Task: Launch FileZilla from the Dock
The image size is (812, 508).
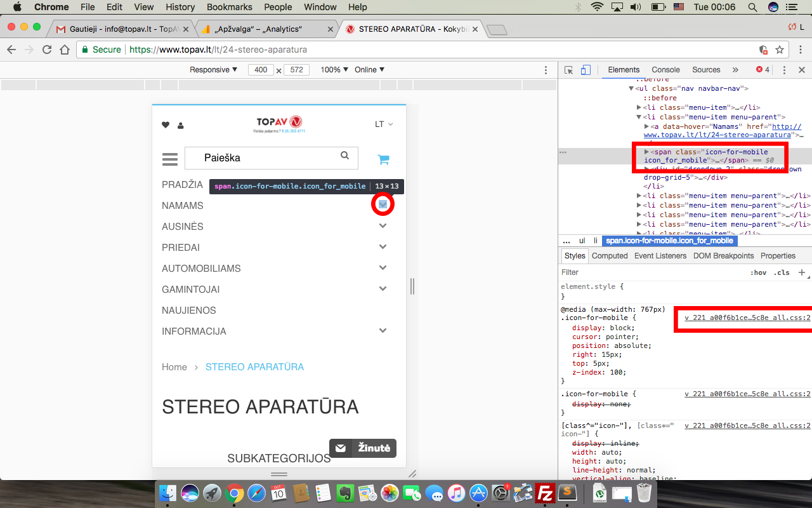Action: click(545, 493)
